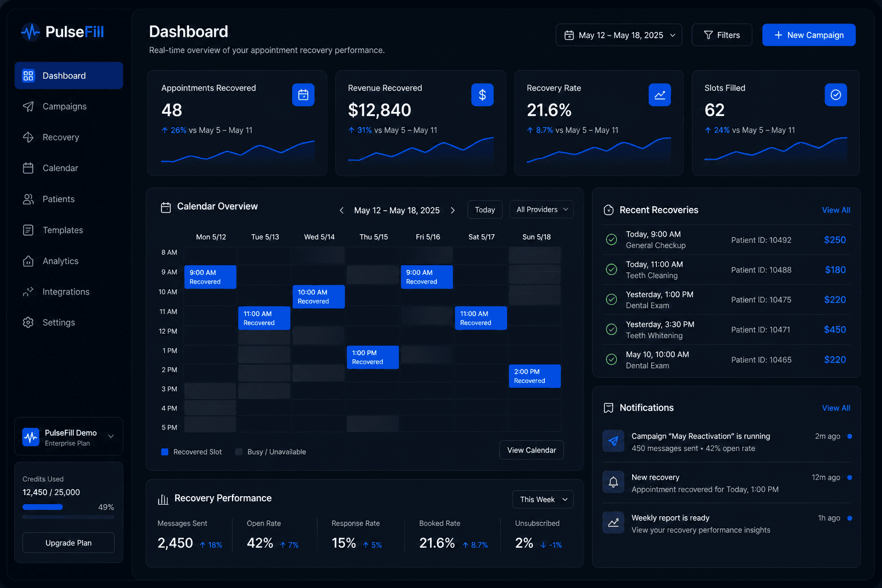Click the gray Busy / Unavailable legend swatch

pos(239,452)
